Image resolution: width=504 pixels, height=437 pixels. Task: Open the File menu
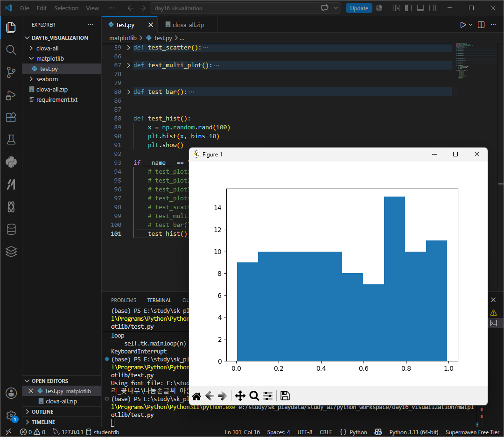[24, 8]
